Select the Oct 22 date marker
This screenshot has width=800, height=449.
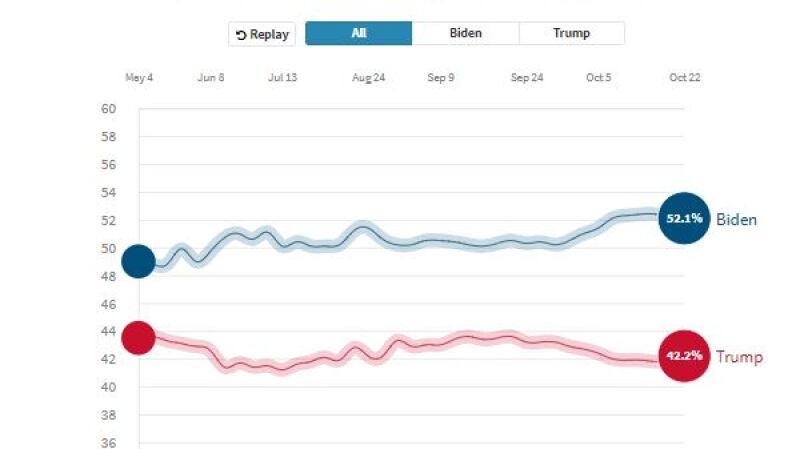(x=684, y=78)
